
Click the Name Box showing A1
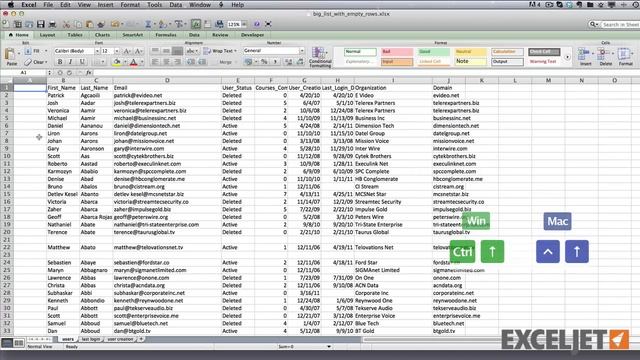click(x=24, y=72)
